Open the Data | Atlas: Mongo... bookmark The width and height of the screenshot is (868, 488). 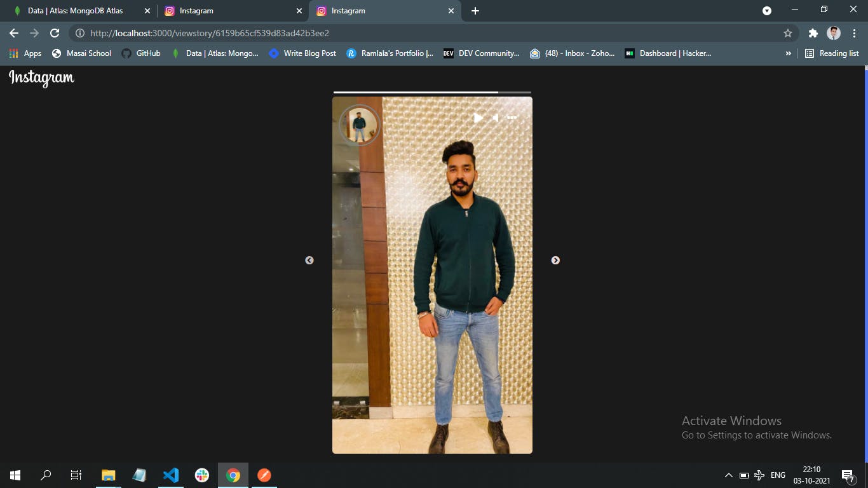[x=215, y=53]
